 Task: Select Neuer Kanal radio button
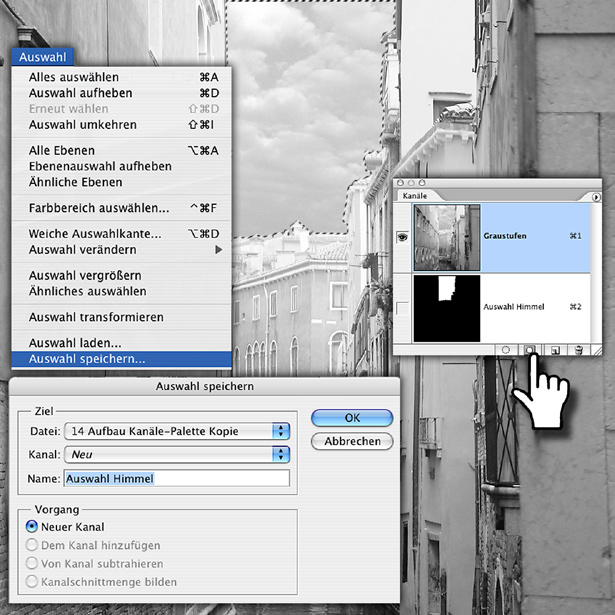pyautogui.click(x=32, y=526)
